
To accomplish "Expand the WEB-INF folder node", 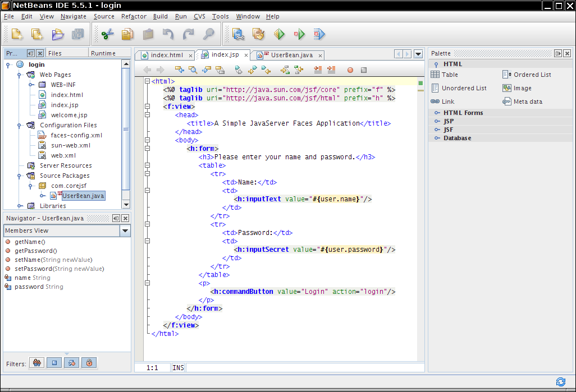I will (31, 85).
